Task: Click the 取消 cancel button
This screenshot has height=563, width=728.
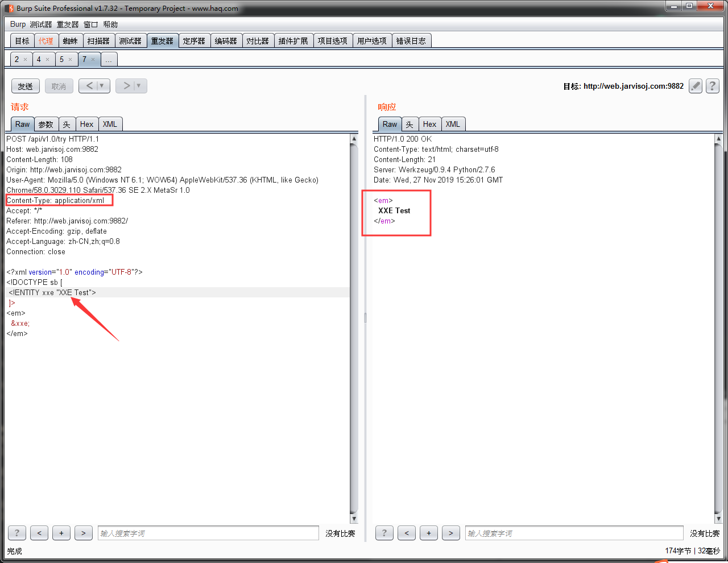Action: pos(59,86)
